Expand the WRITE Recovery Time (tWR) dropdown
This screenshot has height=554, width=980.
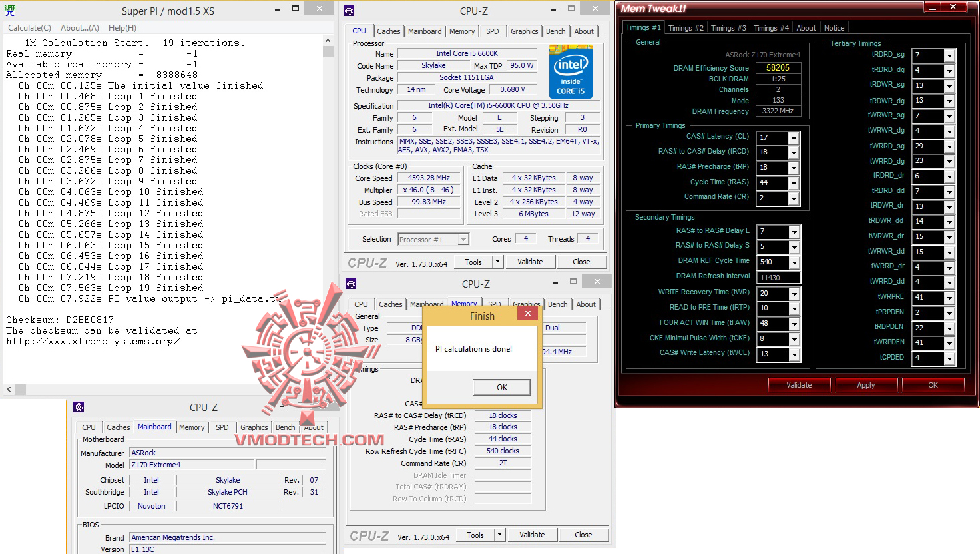point(794,294)
